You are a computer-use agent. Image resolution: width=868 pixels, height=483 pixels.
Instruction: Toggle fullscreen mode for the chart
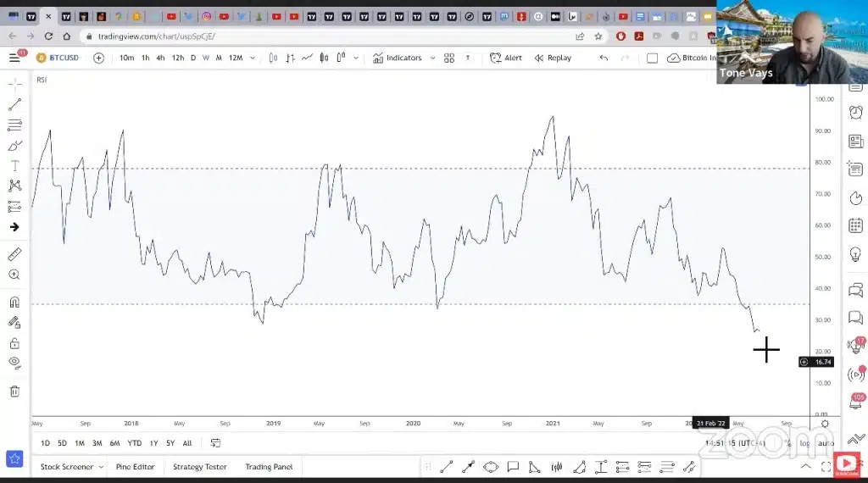(x=826, y=466)
